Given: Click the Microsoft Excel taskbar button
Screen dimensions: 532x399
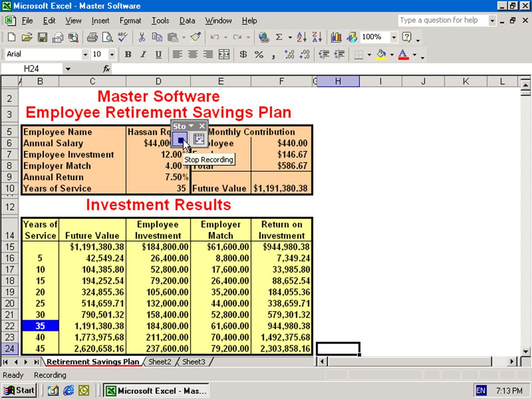Looking at the screenshot, I should click(x=156, y=391).
